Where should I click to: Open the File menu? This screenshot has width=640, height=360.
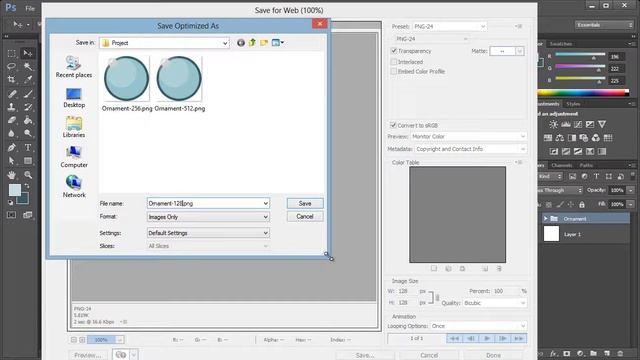30,8
